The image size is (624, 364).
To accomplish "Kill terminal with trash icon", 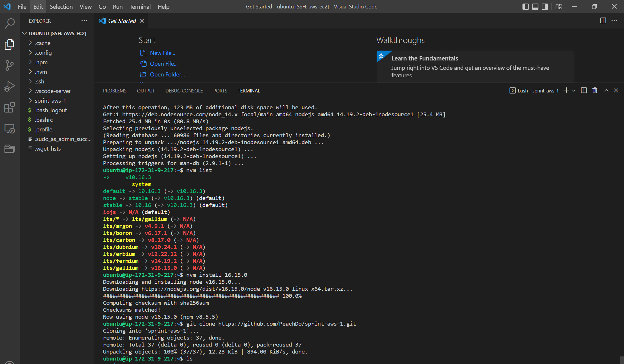I will 595,90.
